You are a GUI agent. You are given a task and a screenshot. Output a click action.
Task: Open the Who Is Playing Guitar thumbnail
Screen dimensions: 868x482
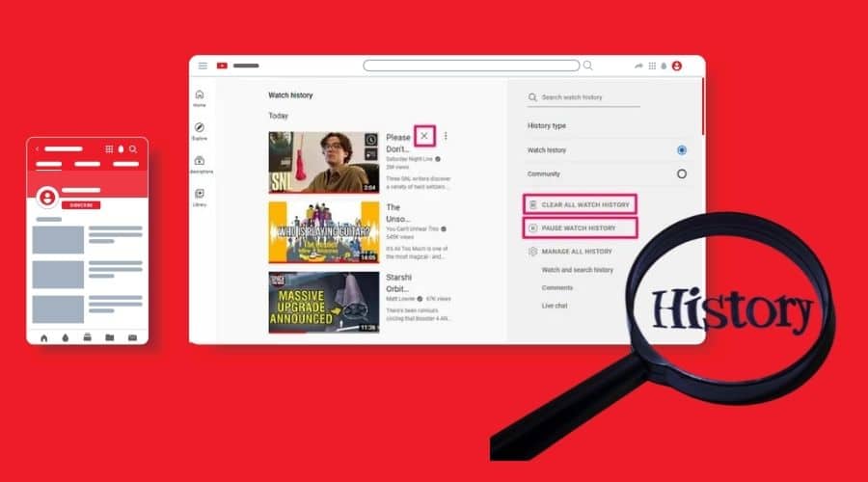tap(324, 232)
